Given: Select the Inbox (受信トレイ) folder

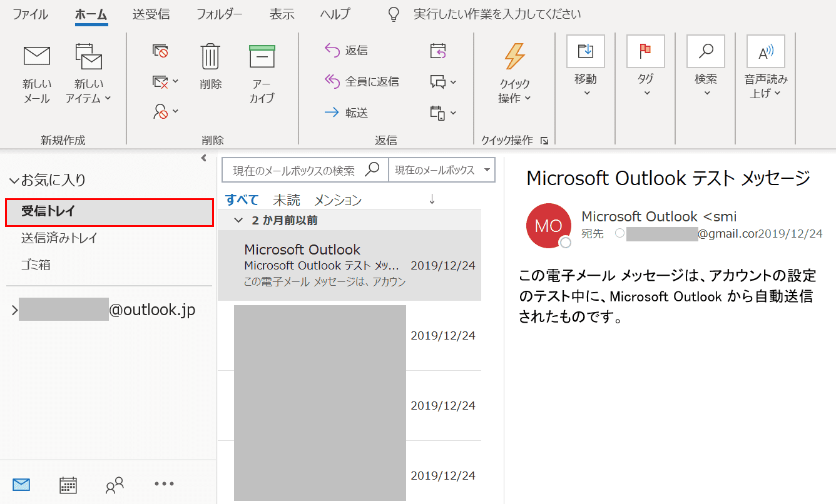Looking at the screenshot, I should click(110, 212).
